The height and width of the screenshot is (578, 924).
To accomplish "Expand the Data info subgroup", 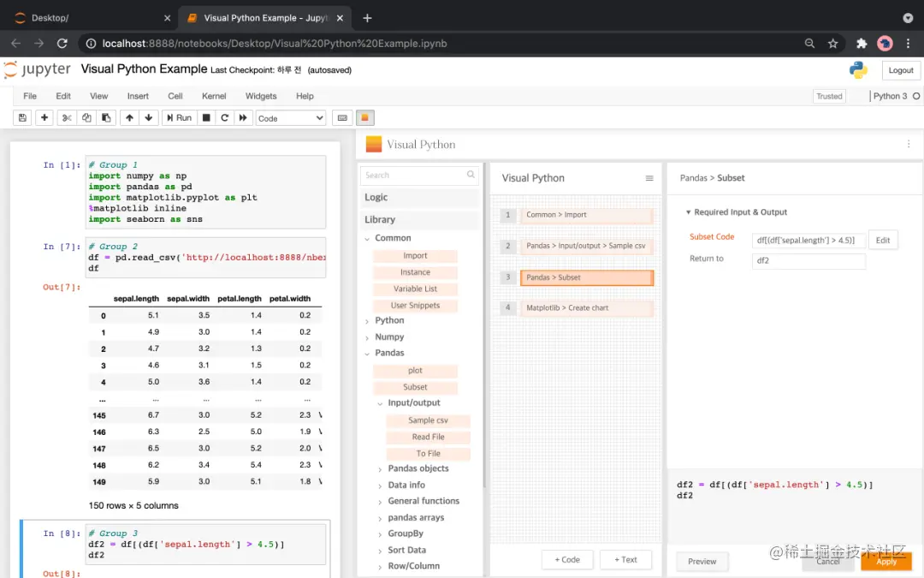I will (380, 486).
